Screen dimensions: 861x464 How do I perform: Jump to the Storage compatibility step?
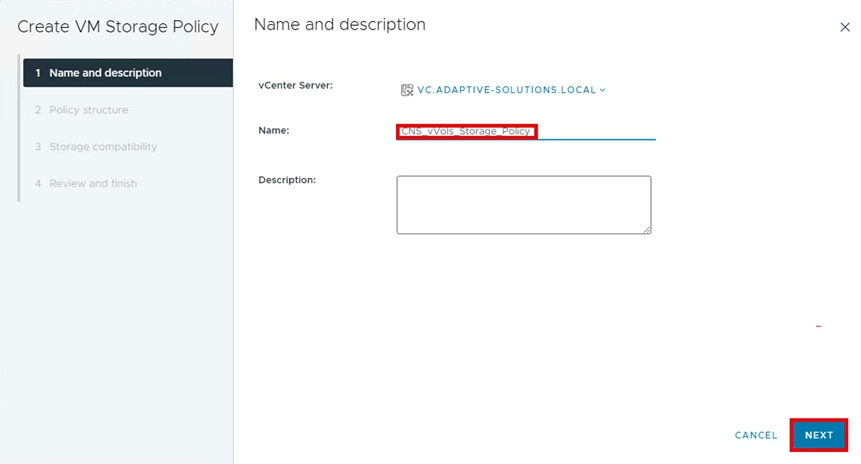tap(103, 147)
